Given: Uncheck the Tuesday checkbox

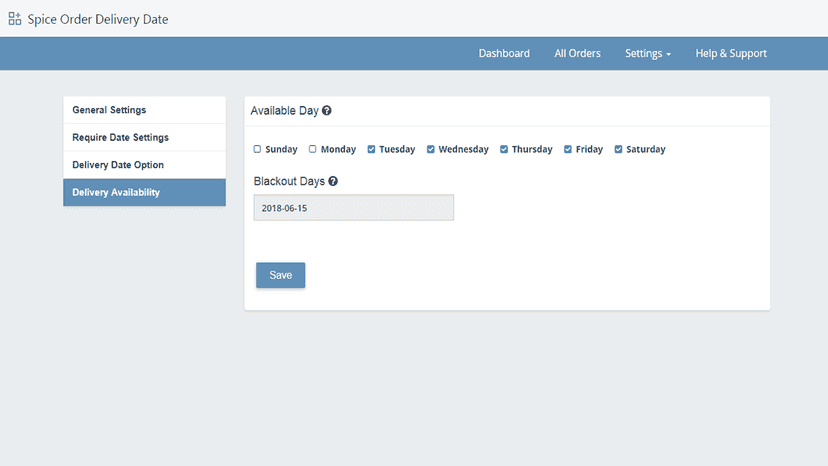Looking at the screenshot, I should click(371, 149).
